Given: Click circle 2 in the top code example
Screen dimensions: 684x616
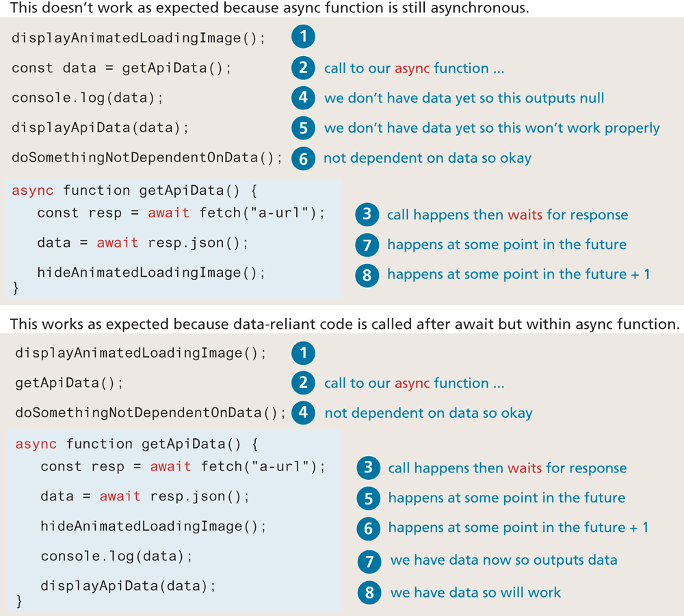Looking at the screenshot, I should (303, 68).
